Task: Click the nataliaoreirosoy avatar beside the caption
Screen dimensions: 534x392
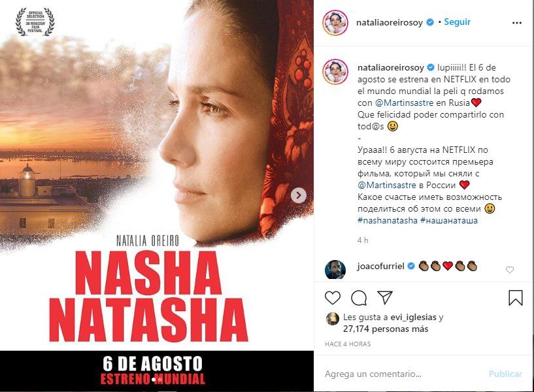Action: click(335, 72)
